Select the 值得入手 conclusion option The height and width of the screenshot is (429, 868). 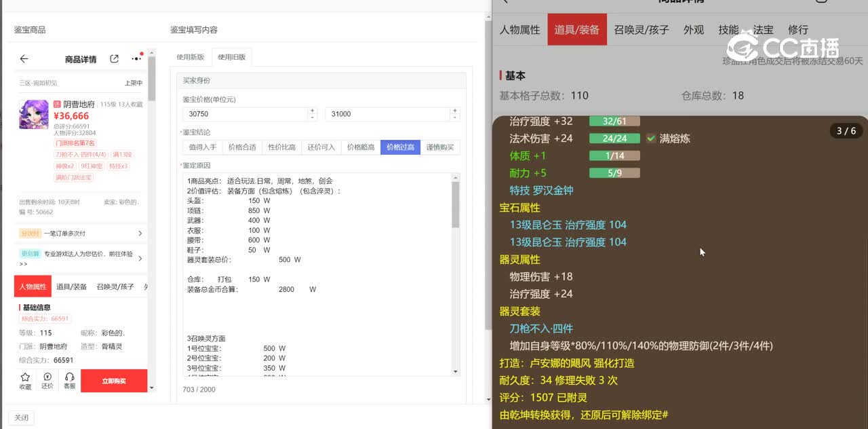click(x=202, y=147)
